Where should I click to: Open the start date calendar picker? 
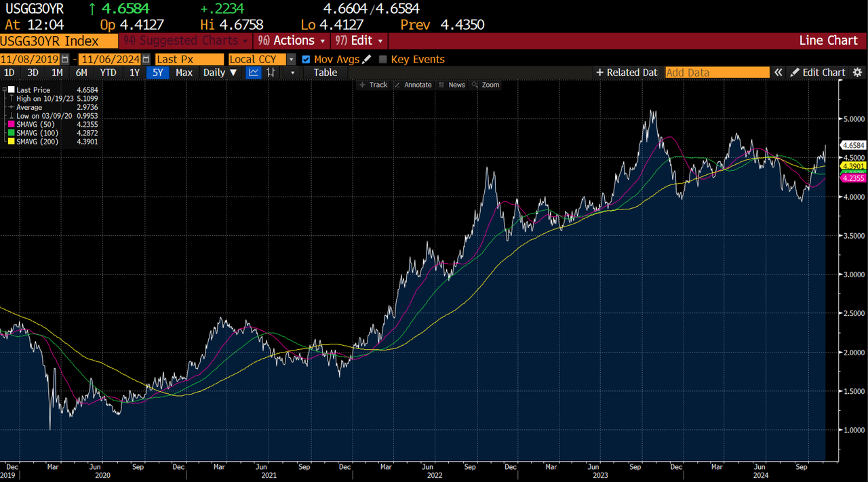tap(65, 59)
